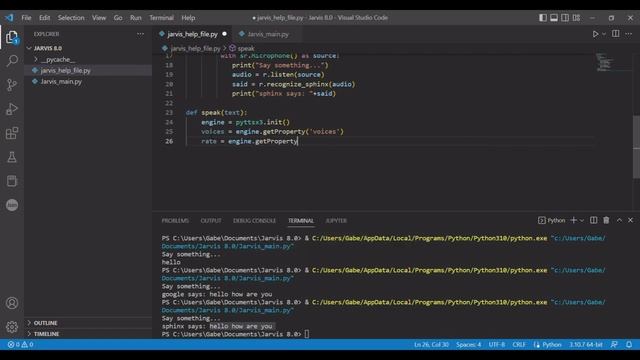
Task: Kill terminal with trash icon
Action: [x=606, y=220]
